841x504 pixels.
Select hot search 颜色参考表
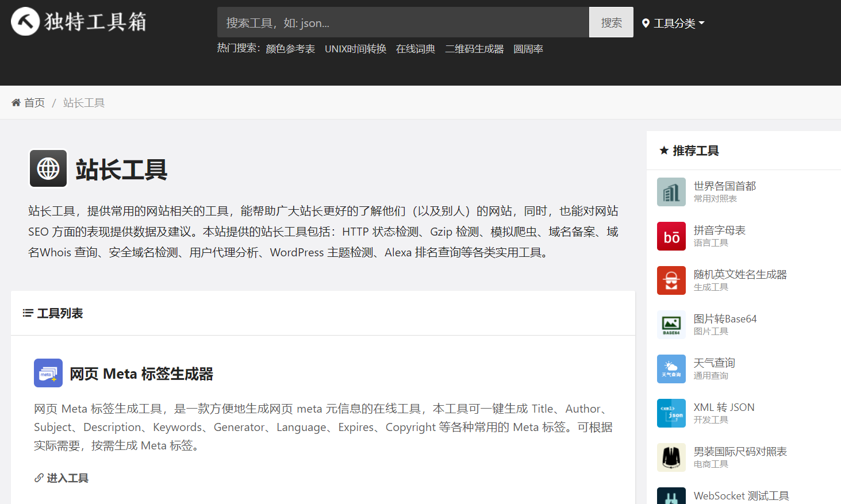pos(290,49)
